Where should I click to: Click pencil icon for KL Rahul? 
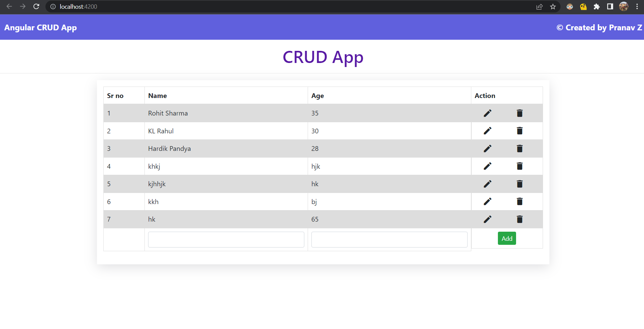487,131
